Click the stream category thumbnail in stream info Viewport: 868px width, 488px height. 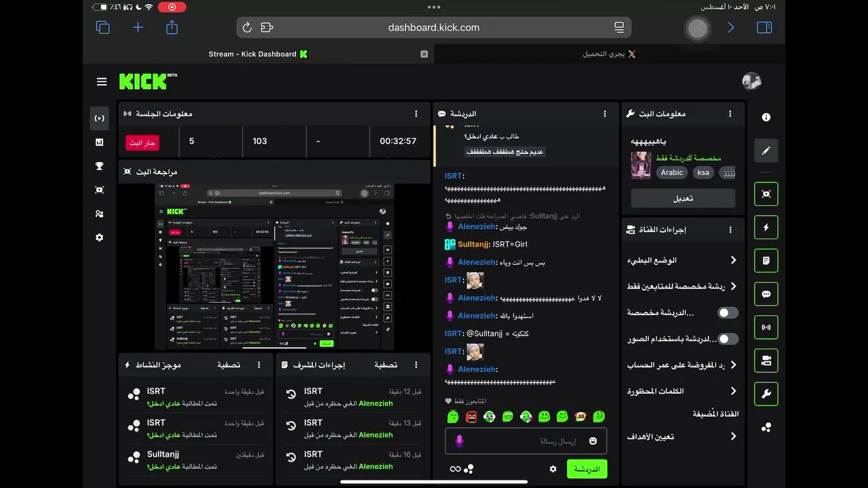641,165
